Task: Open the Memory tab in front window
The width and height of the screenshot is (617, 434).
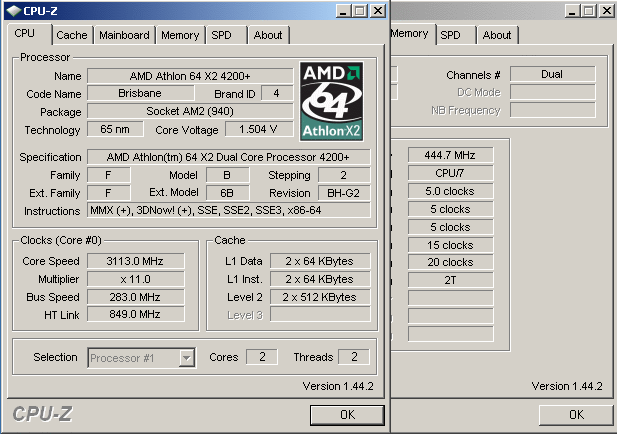Action: (179, 35)
